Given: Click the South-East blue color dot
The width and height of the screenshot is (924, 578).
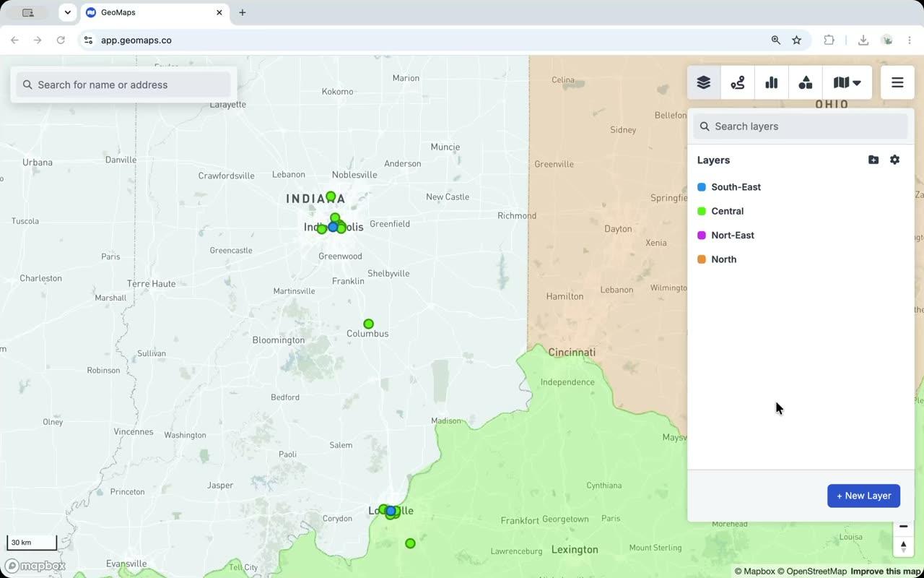Looking at the screenshot, I should pos(702,187).
